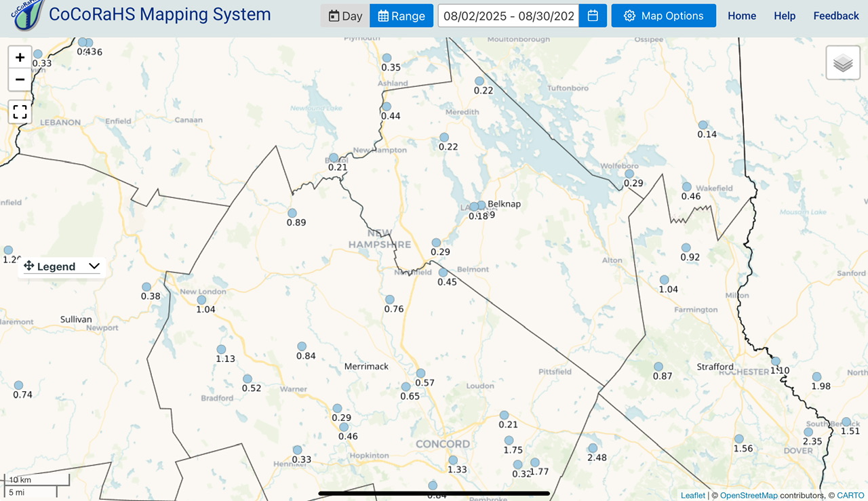The width and height of the screenshot is (868, 501).
Task: Click the Sullivan county label
Action: [x=76, y=319]
